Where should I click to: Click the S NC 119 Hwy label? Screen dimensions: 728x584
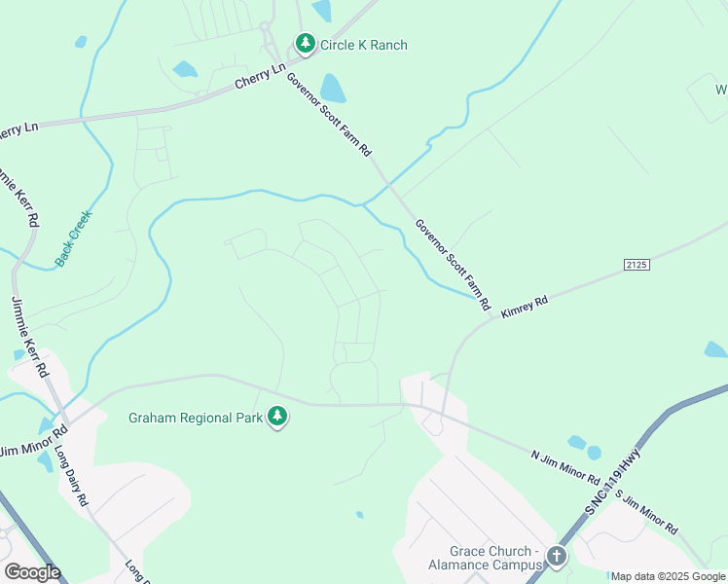click(x=612, y=482)
